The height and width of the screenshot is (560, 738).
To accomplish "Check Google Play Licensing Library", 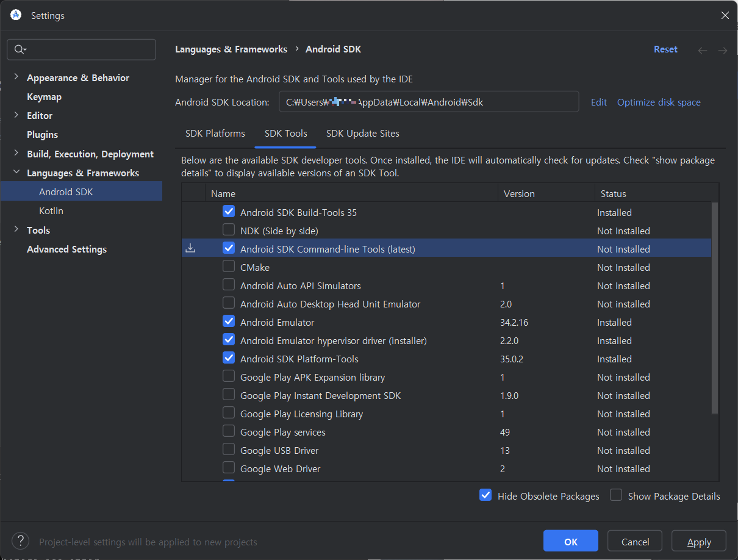I will point(229,413).
